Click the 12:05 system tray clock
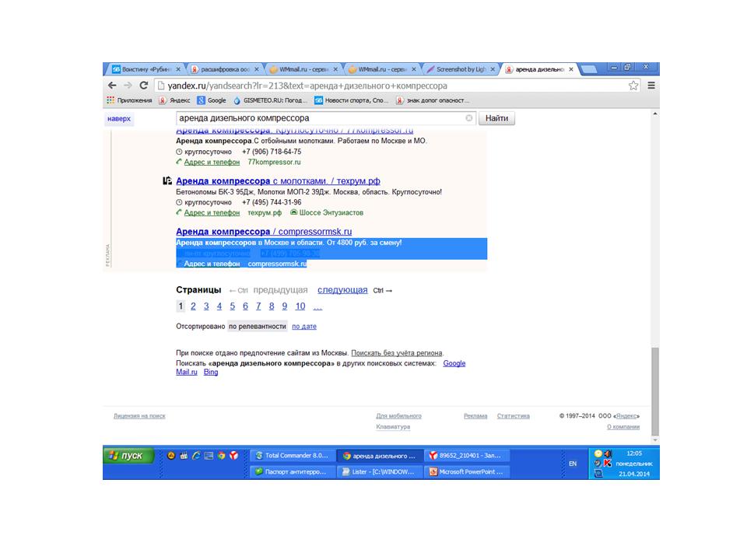This screenshot has height=560, width=747. point(634,453)
